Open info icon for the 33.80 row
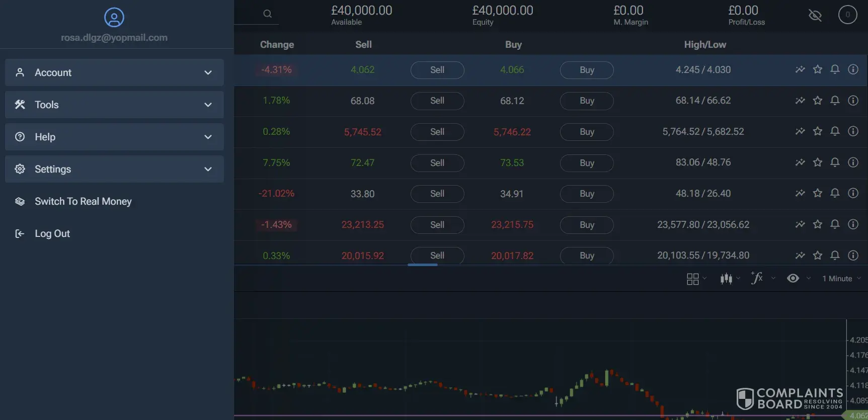 [853, 193]
